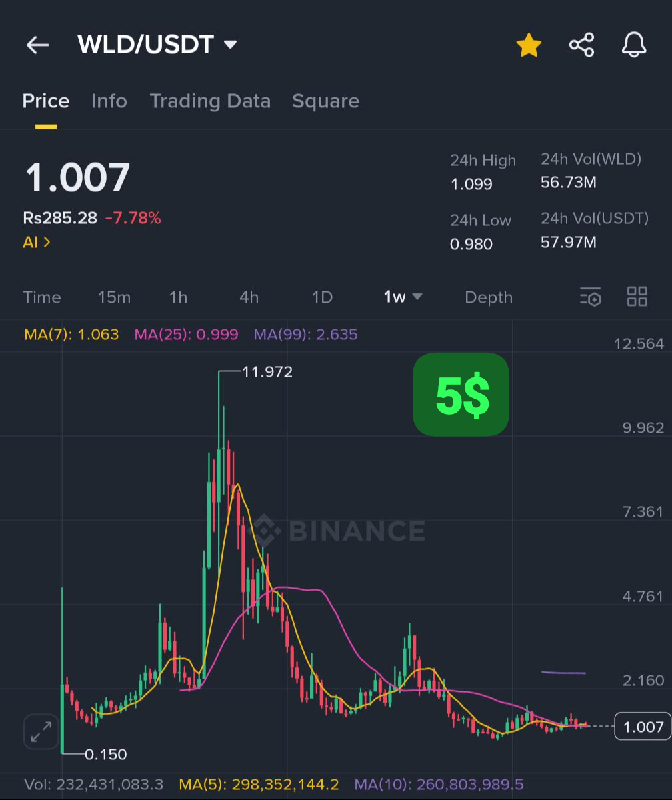Click the Rs285.28 converted price
Screen dimensions: 672x800
pos(60,217)
